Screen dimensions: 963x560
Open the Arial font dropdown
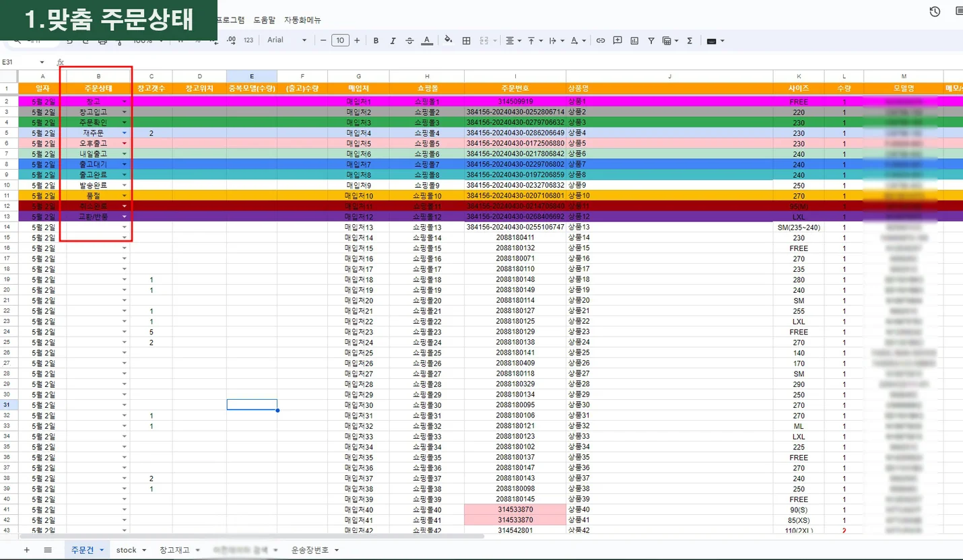[x=287, y=40]
